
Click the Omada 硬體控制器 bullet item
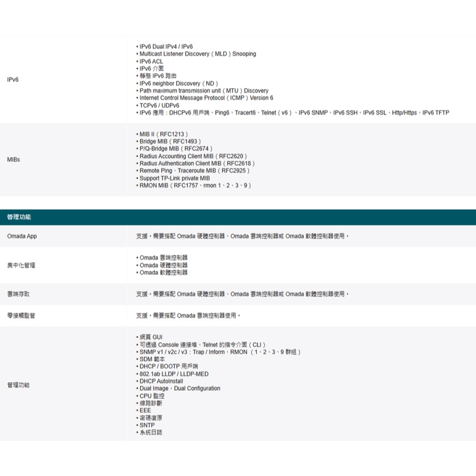pos(164,265)
